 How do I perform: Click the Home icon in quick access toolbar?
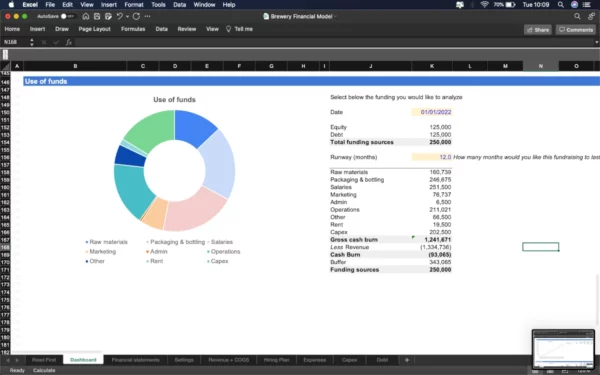[x=86, y=16]
